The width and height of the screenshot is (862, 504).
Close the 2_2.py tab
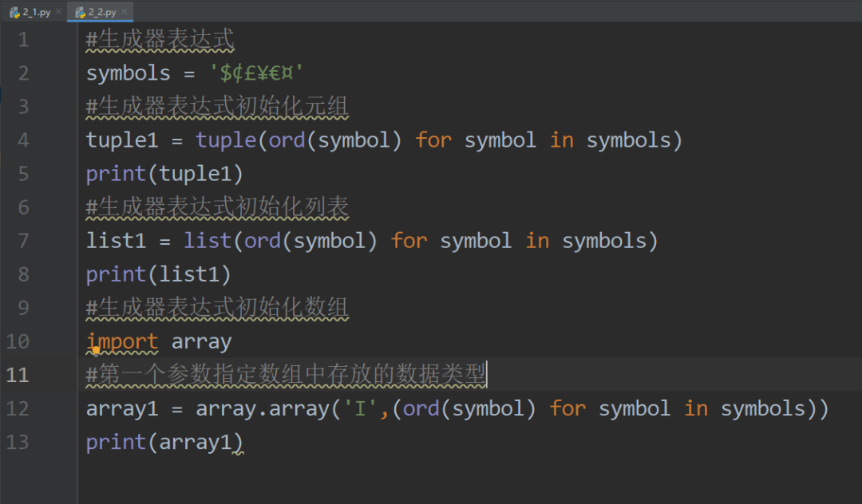pyautogui.click(x=125, y=11)
